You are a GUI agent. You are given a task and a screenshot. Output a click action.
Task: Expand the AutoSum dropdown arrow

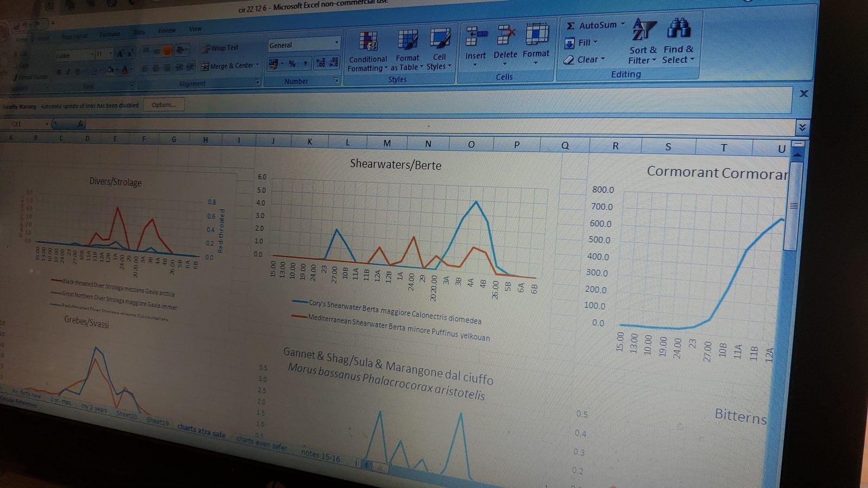click(x=623, y=24)
